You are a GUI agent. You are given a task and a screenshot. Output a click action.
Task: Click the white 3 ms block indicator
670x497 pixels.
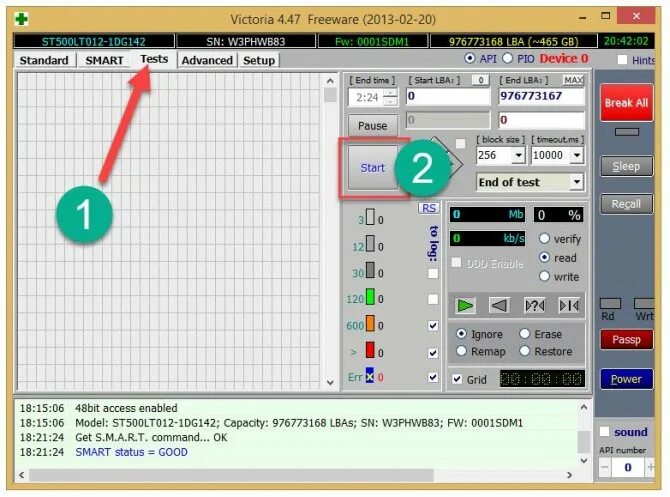370,217
